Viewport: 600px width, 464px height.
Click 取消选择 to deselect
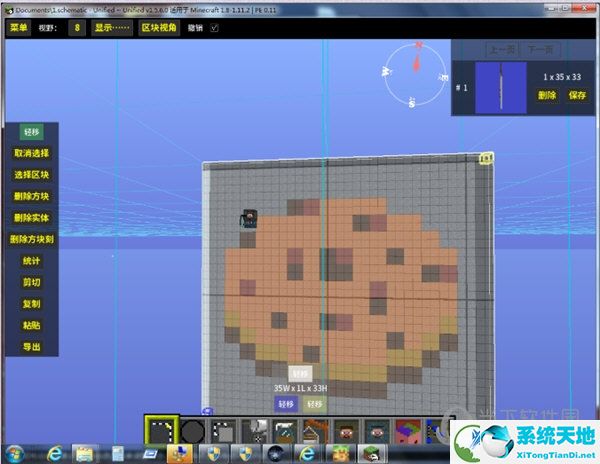tap(32, 153)
